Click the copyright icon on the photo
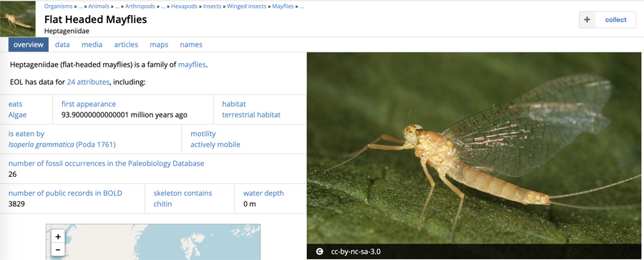This screenshot has height=260, width=644. 319,251
